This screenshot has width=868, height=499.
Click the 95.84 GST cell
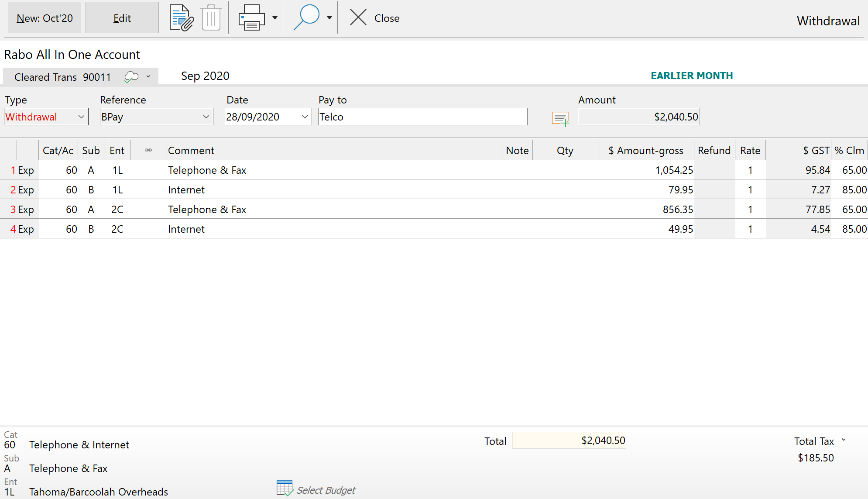pos(799,170)
